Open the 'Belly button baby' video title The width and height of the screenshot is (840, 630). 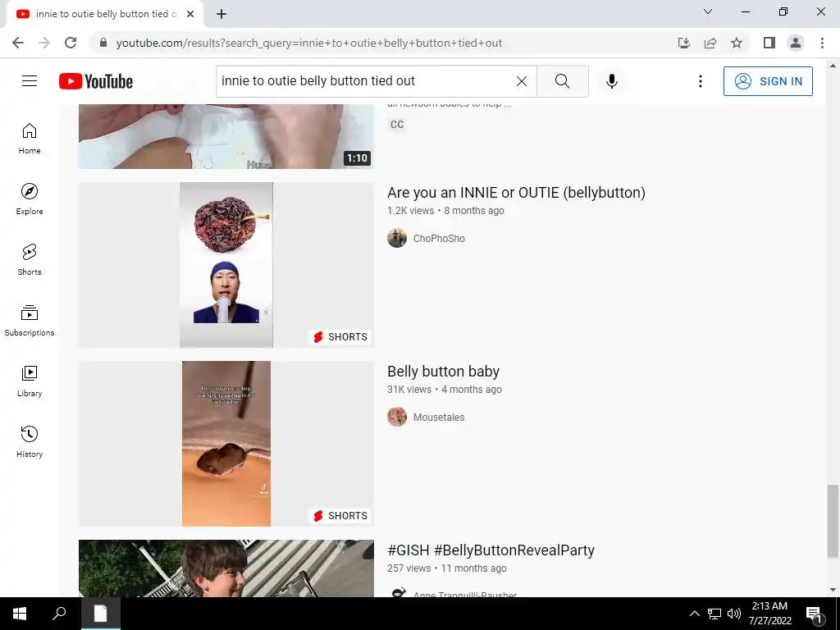pyautogui.click(x=443, y=372)
